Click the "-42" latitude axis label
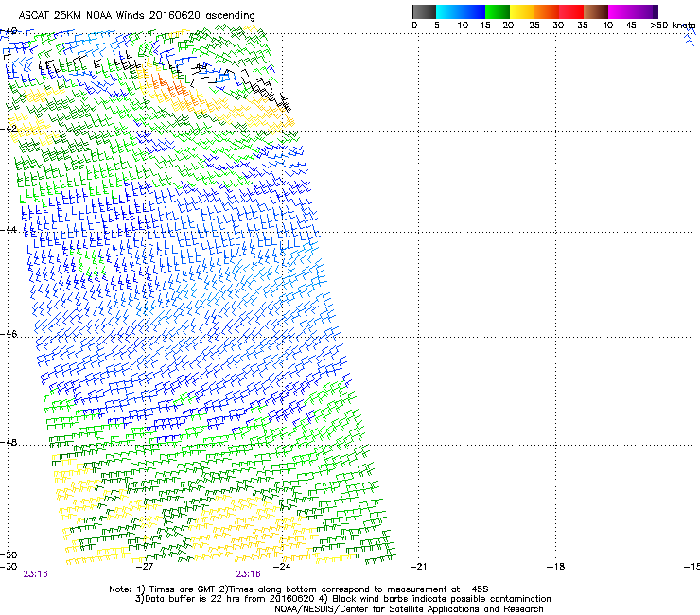Screen dimensions: 700x615 point(9,128)
